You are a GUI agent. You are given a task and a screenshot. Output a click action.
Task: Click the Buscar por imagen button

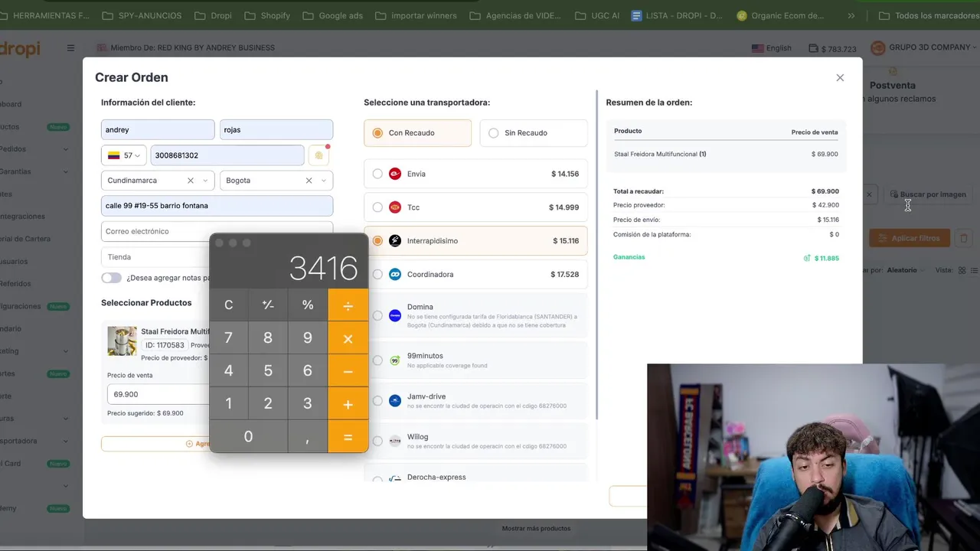(x=927, y=194)
